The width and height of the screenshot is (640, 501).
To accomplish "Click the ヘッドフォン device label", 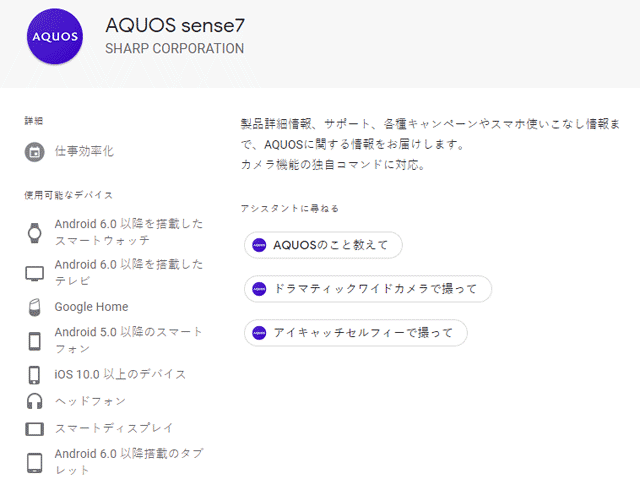I will click(90, 401).
